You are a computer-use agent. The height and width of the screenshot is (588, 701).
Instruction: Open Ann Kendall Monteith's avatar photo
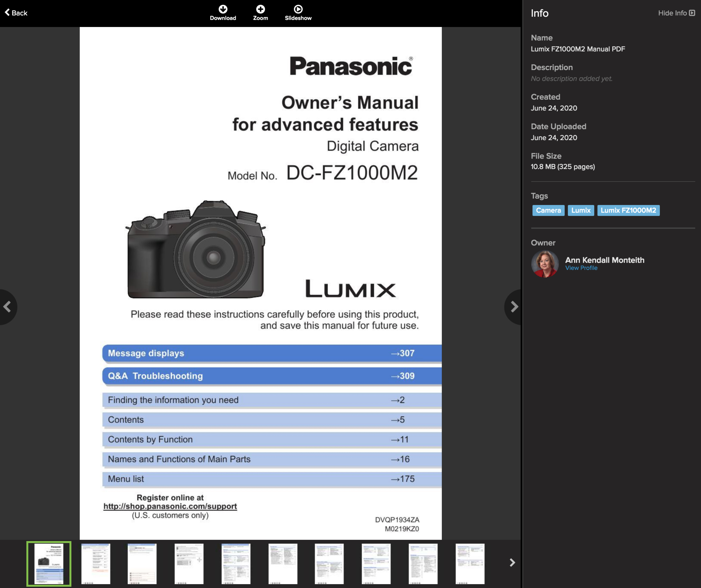545,264
